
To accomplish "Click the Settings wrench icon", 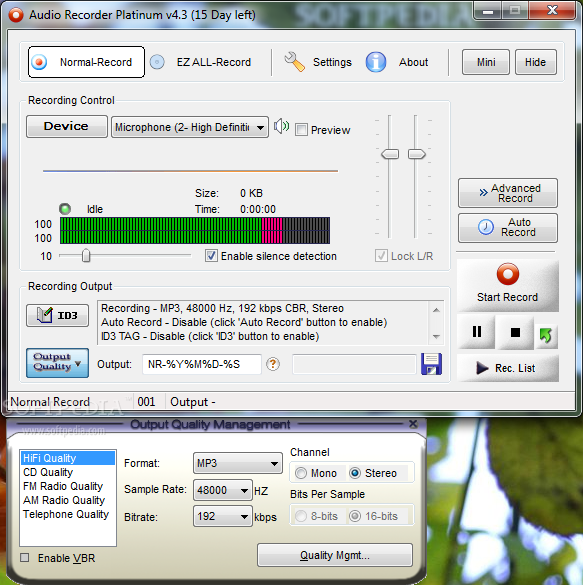I will [294, 62].
